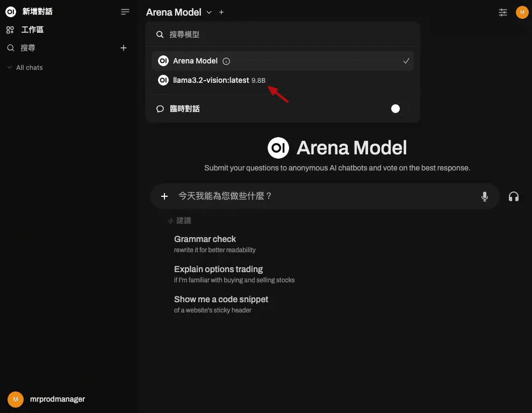Add another model with the plus icon
The image size is (532, 413).
coord(221,12)
